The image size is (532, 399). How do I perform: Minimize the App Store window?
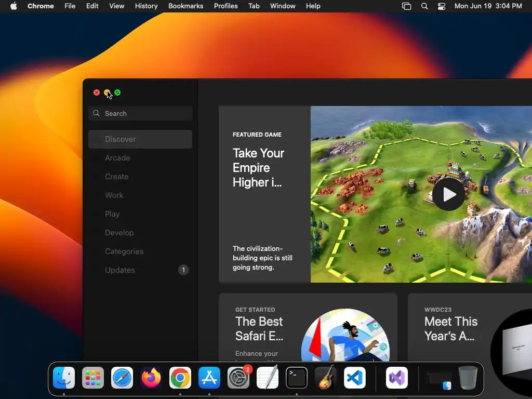pyautogui.click(x=107, y=92)
